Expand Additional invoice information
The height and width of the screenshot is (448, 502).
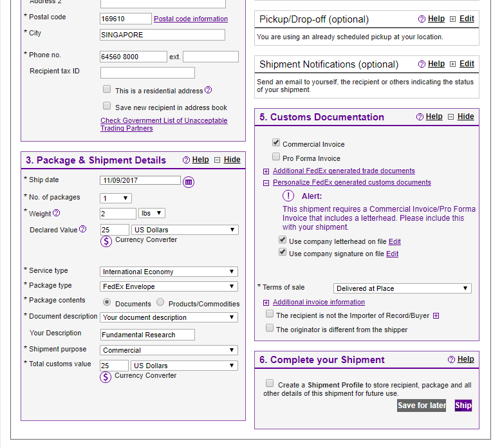coord(266,303)
